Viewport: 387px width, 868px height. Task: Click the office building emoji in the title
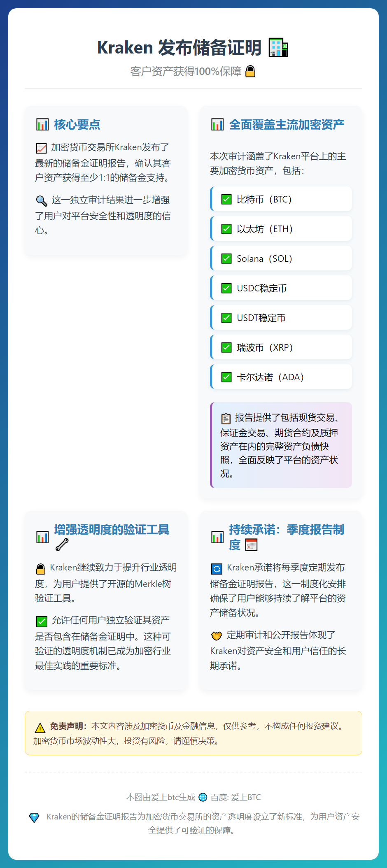click(x=278, y=48)
